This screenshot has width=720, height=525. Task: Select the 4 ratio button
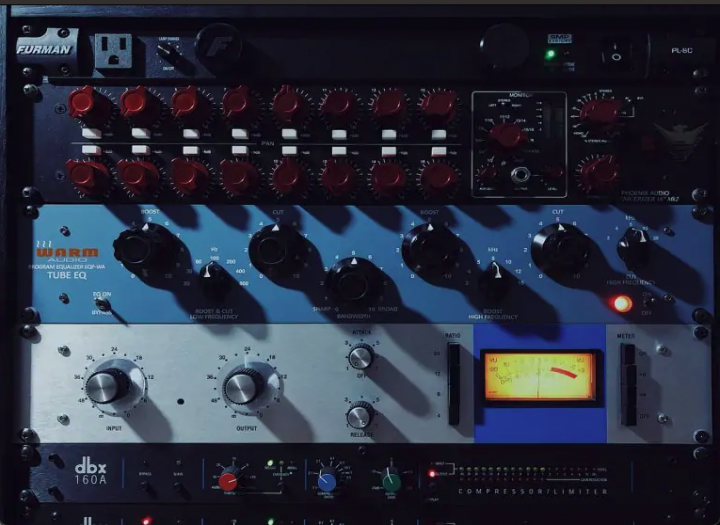coord(454,415)
